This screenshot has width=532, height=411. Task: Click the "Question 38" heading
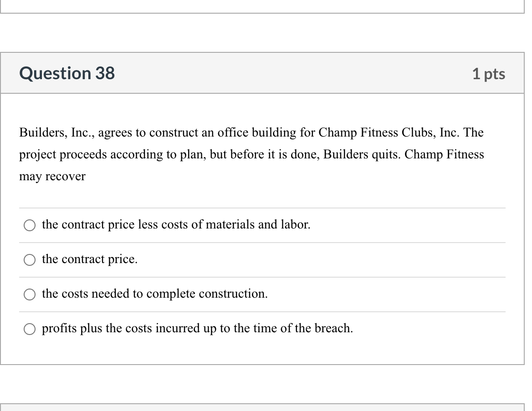[66, 73]
